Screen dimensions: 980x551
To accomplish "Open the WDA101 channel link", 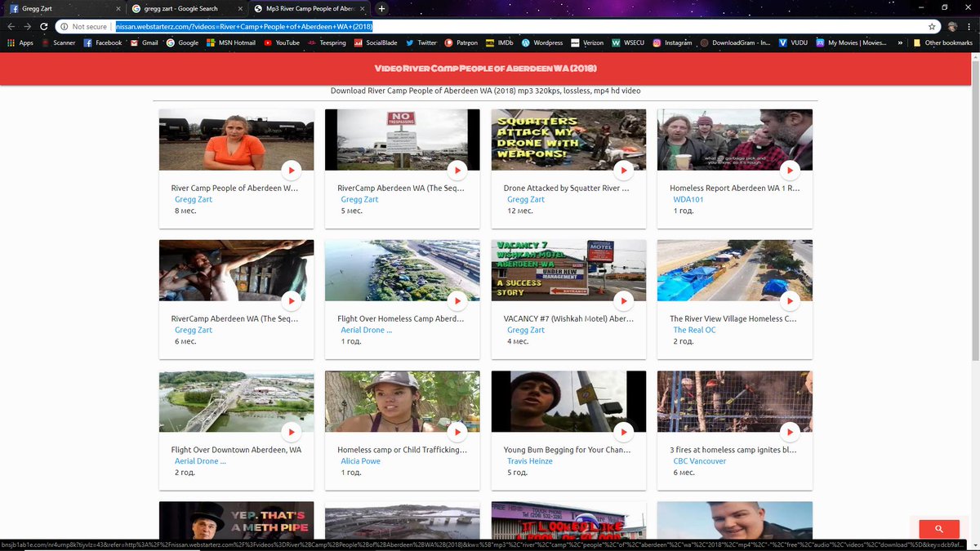I will [x=688, y=199].
